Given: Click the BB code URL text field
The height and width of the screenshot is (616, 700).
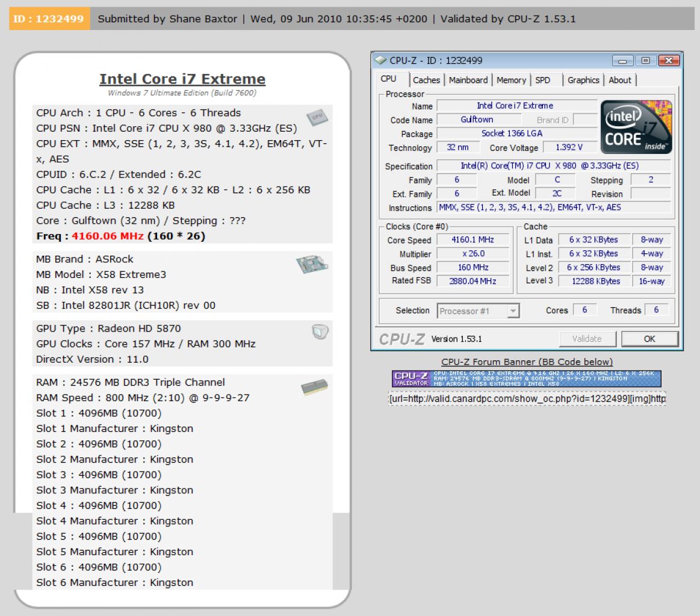Looking at the screenshot, I should pos(527,398).
